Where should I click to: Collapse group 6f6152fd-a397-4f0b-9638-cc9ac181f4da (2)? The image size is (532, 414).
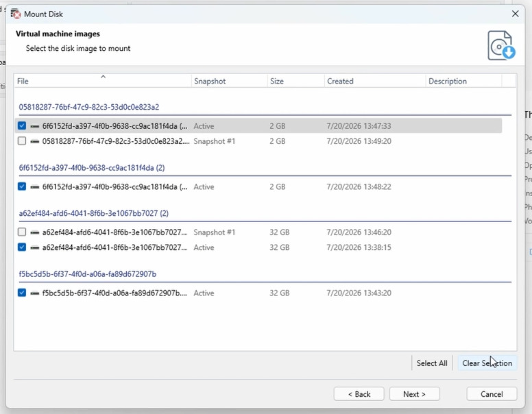tap(92, 168)
